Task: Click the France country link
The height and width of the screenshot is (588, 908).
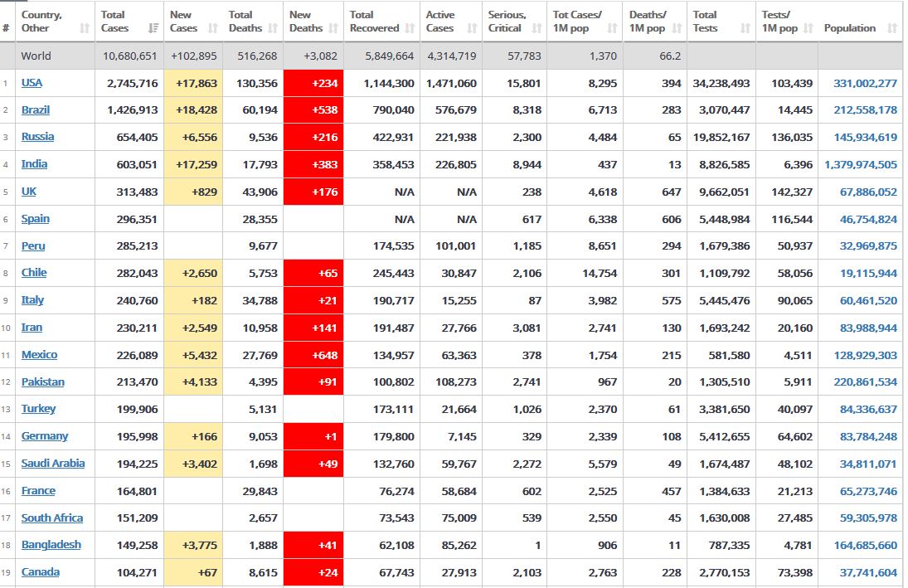Action: point(38,491)
